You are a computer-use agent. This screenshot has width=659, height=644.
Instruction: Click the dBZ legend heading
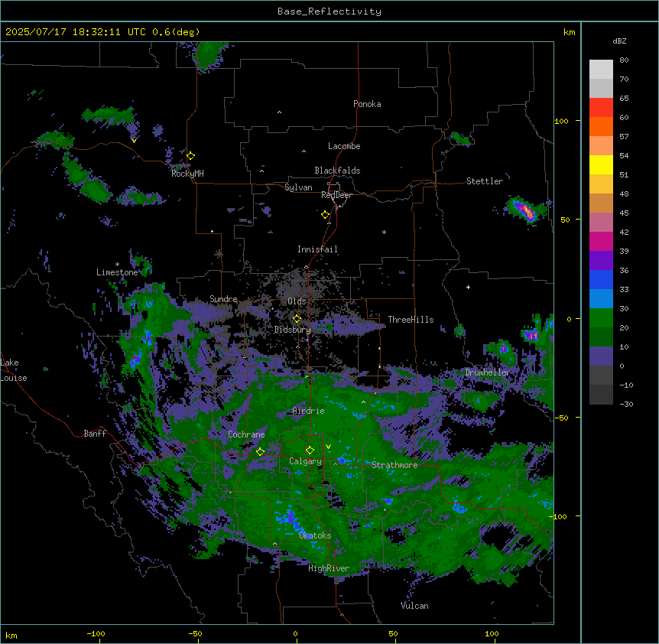[619, 41]
